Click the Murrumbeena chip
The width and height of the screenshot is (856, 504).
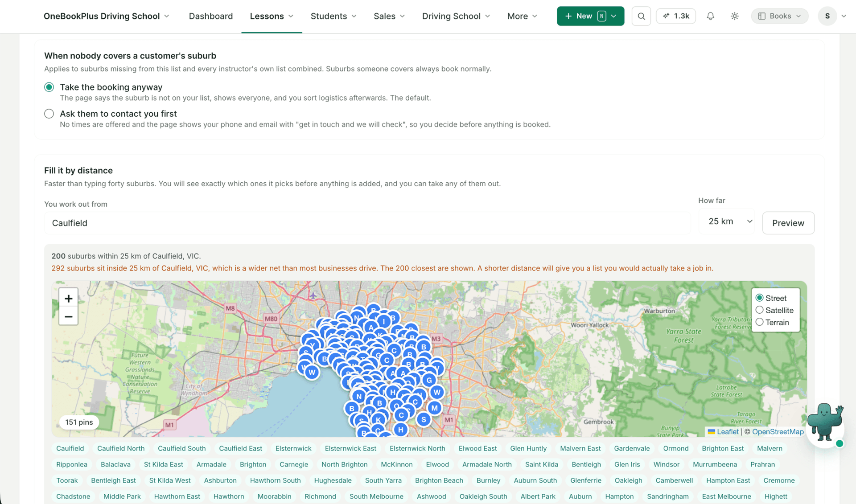point(715,464)
